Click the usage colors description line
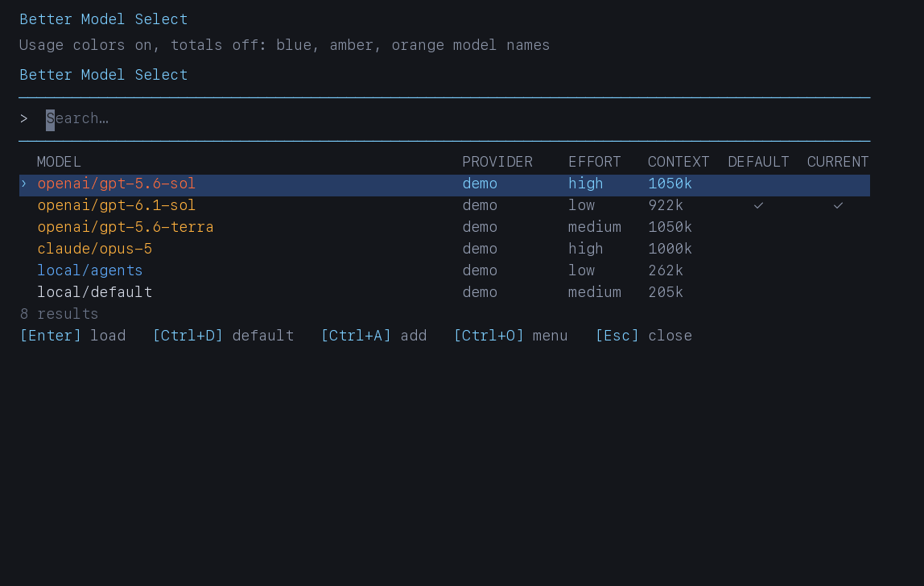 tap(285, 45)
